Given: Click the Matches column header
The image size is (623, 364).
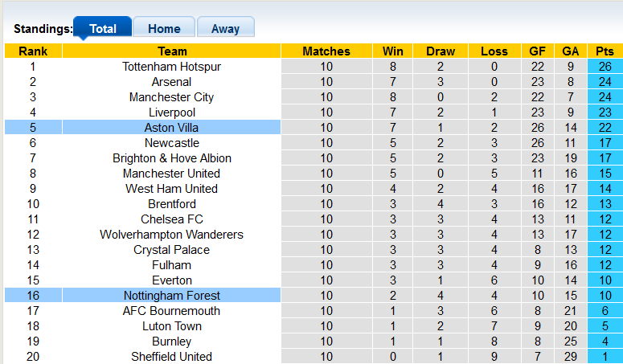Looking at the screenshot, I should pos(326,51).
